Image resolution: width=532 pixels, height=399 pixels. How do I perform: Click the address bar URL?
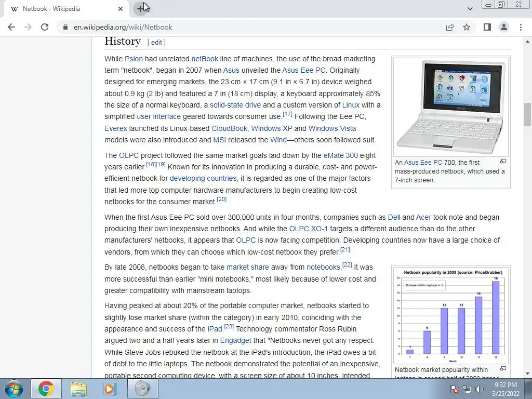123,27
